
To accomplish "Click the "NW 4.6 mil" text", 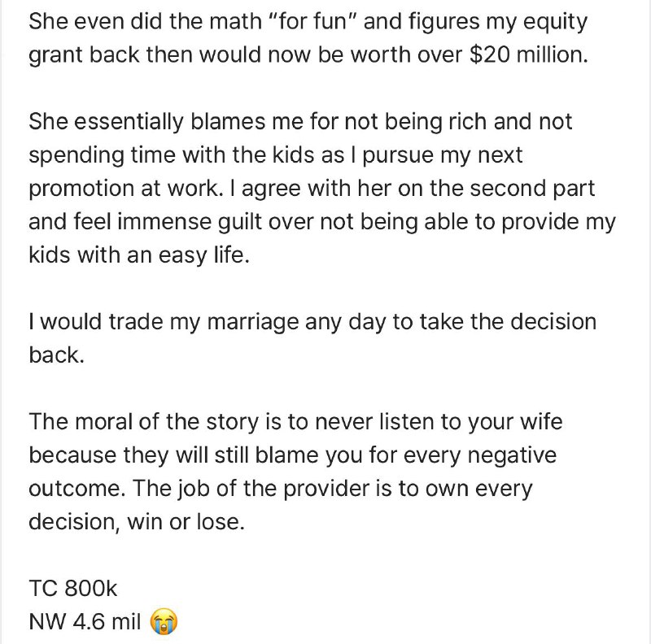I will [x=85, y=621].
